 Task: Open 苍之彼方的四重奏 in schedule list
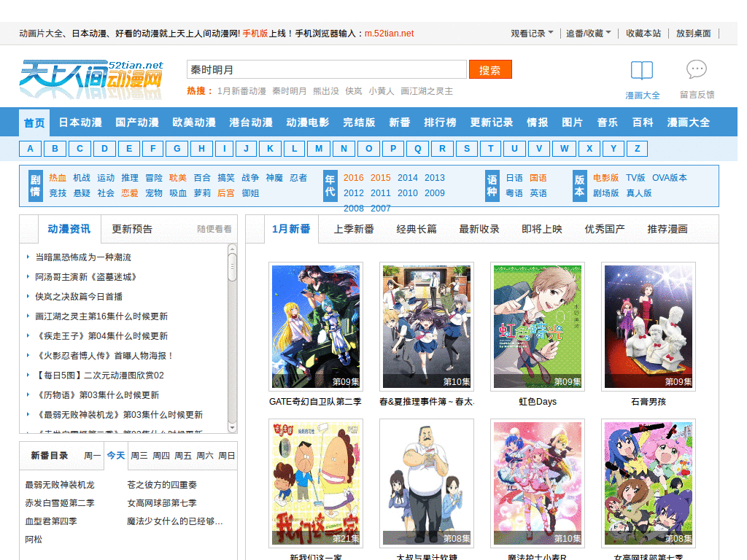point(162,485)
